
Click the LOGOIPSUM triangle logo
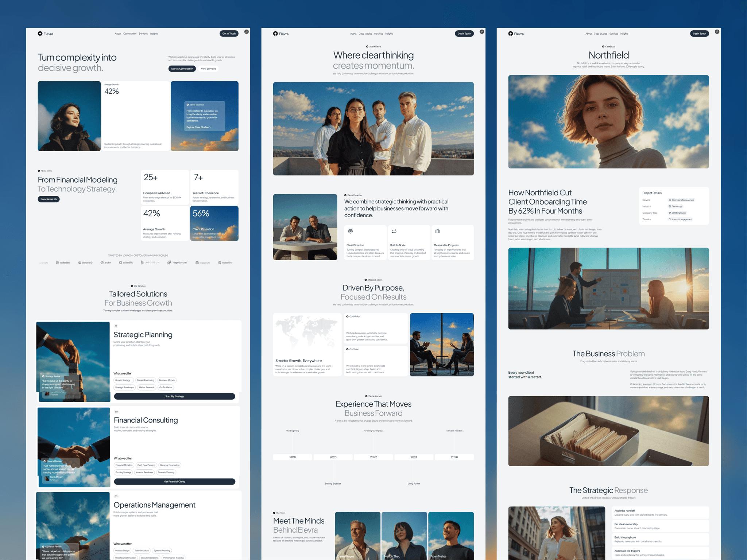[x=150, y=262]
